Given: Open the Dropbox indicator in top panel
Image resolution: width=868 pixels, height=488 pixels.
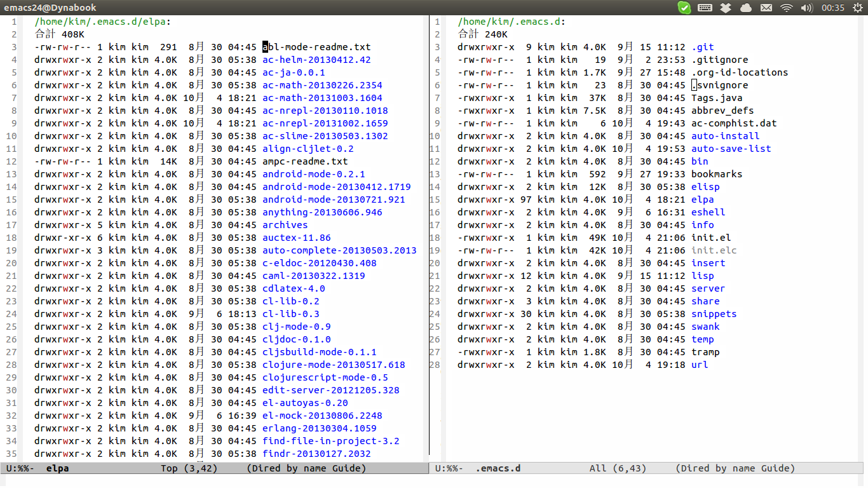Looking at the screenshot, I should (726, 8).
